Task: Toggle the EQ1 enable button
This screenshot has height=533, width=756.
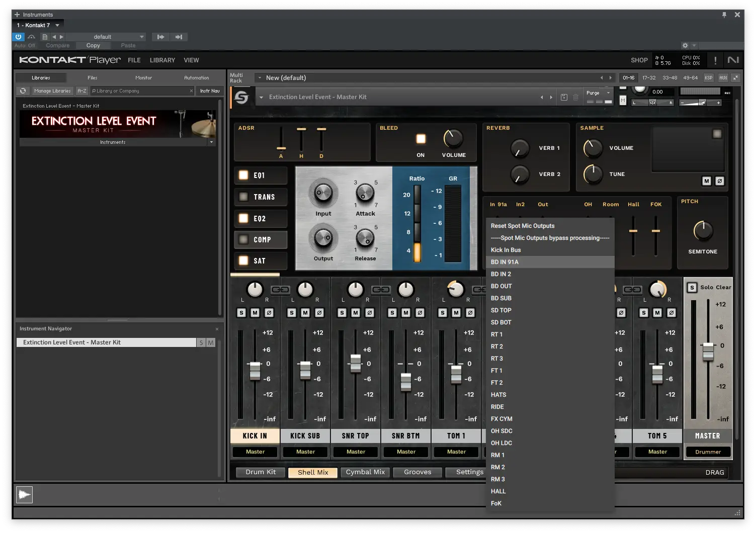Action: 243,175
